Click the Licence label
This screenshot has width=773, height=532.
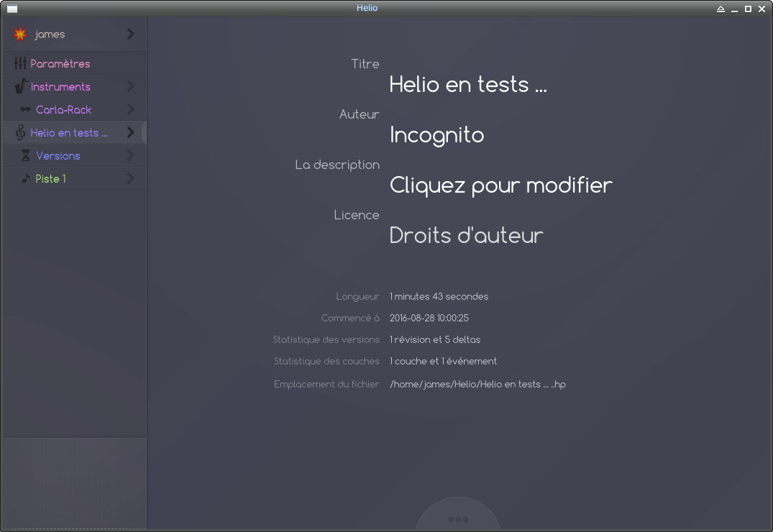[357, 215]
